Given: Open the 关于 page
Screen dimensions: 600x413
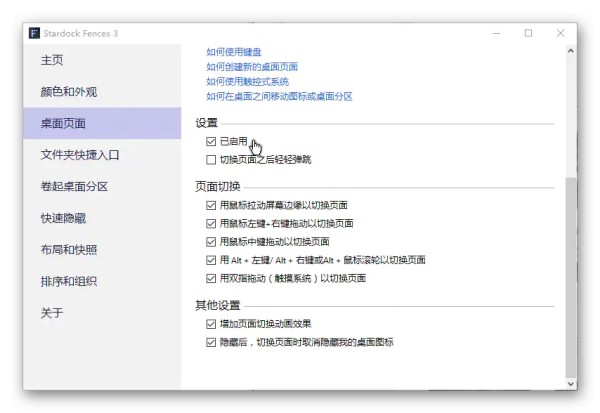Looking at the screenshot, I should (x=102, y=313).
